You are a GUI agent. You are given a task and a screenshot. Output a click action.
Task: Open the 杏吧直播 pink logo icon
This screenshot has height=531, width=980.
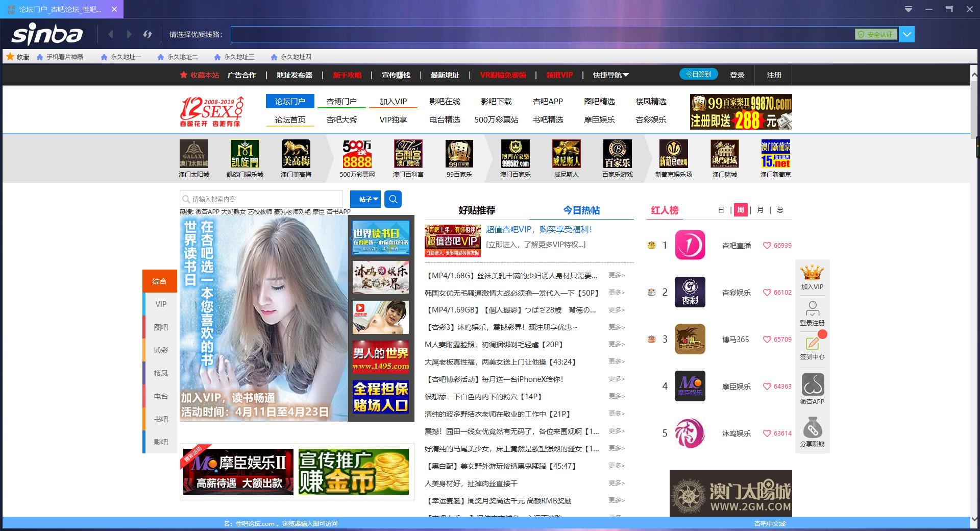[690, 245]
